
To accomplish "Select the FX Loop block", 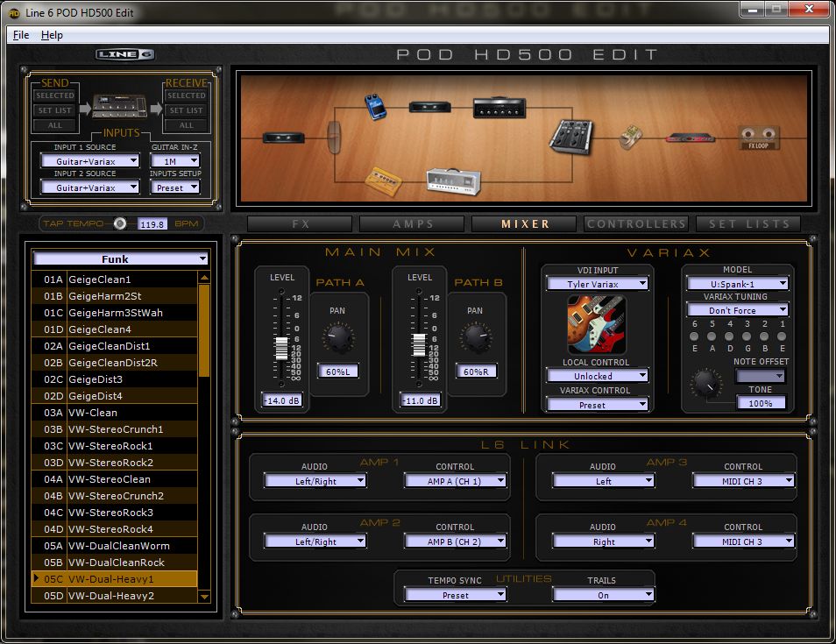I will [x=758, y=138].
